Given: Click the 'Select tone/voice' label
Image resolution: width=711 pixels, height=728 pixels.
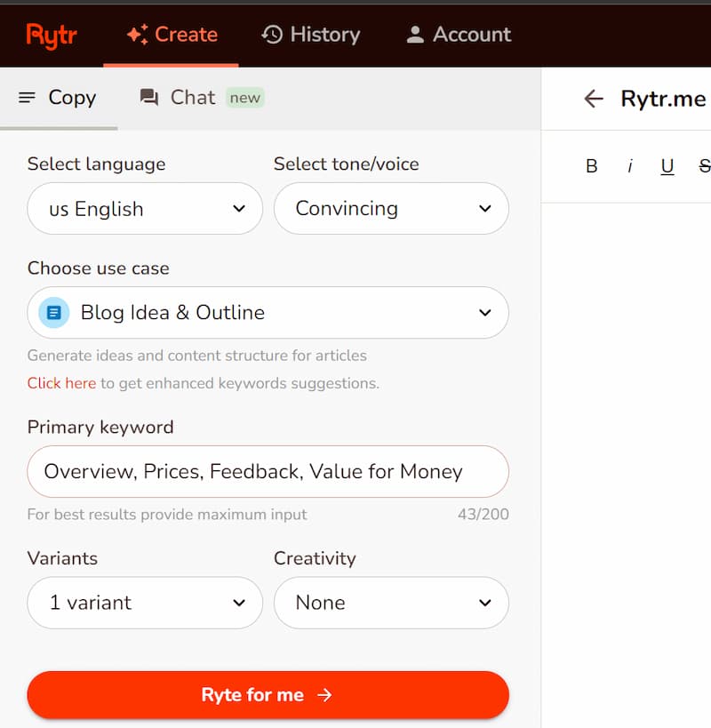Looking at the screenshot, I should click(347, 164).
